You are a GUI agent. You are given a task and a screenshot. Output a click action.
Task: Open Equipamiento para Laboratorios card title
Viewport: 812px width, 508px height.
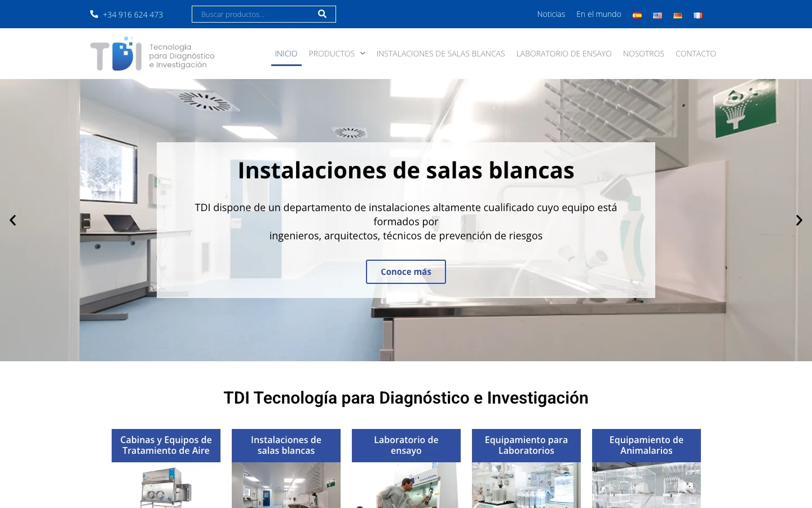526,445
